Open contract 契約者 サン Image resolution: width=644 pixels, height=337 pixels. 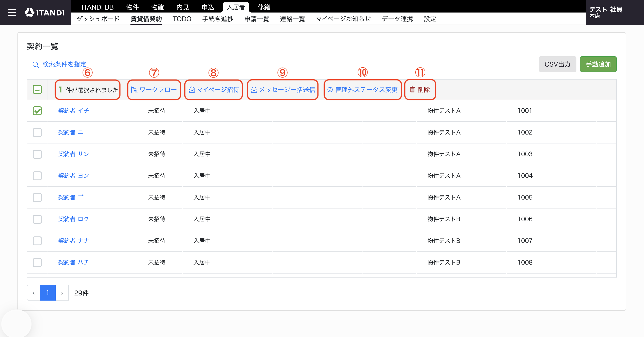click(73, 154)
